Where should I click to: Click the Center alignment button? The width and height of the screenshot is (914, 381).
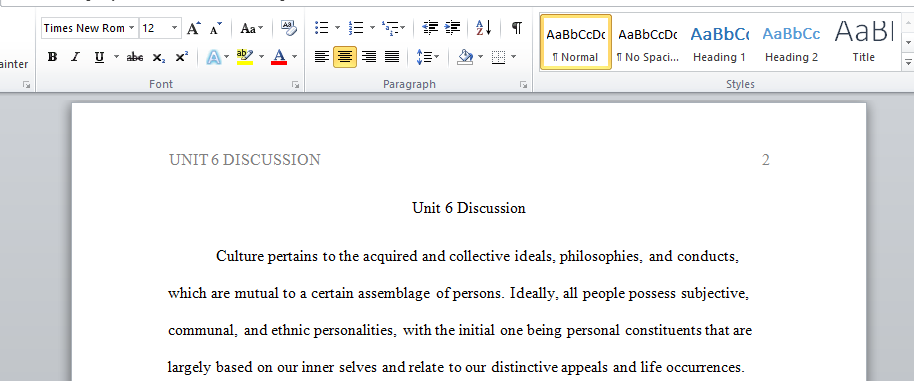(345, 57)
